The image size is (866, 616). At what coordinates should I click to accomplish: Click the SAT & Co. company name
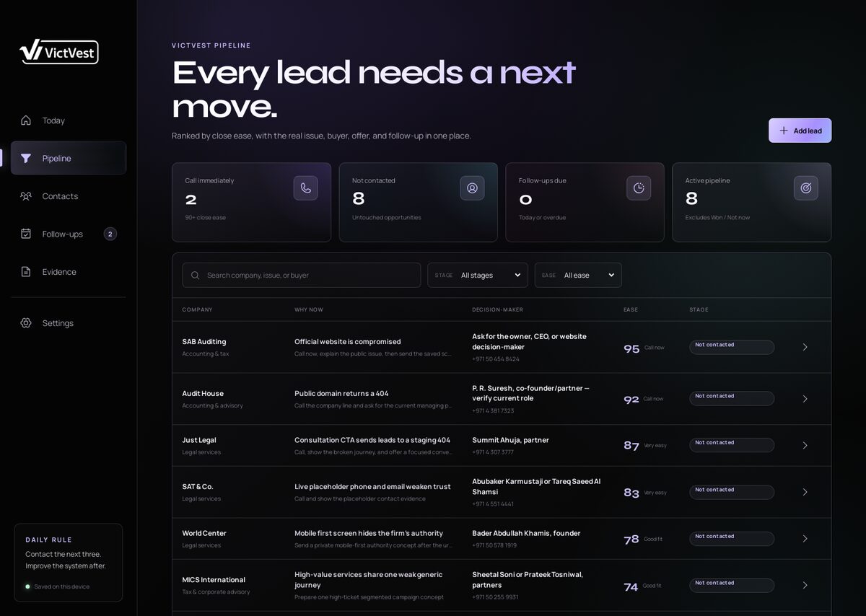tap(198, 487)
